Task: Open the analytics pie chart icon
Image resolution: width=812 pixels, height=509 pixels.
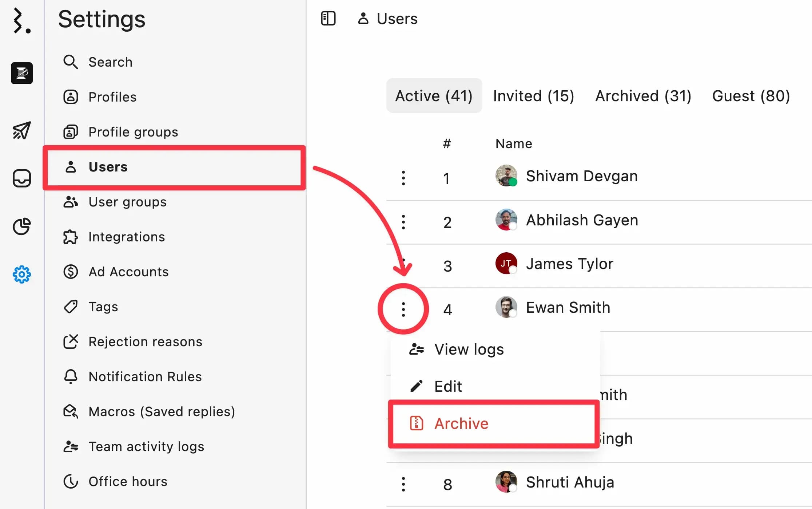Action: click(22, 226)
